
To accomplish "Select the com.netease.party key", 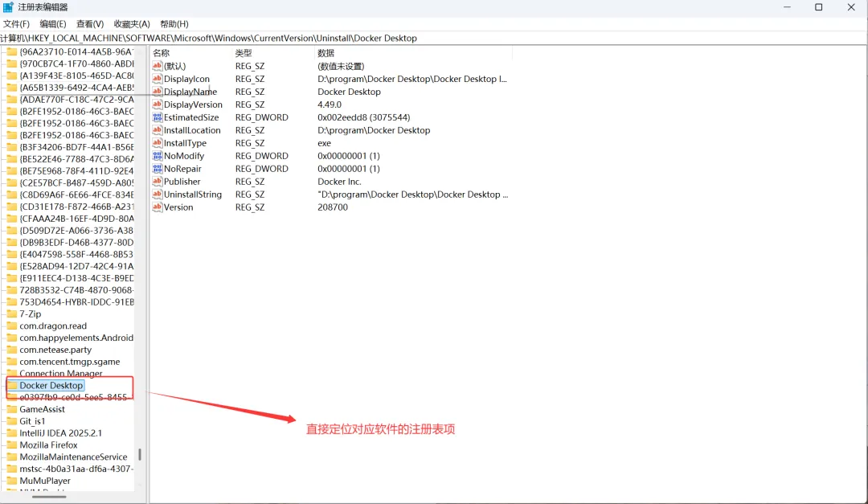I will click(x=55, y=350).
